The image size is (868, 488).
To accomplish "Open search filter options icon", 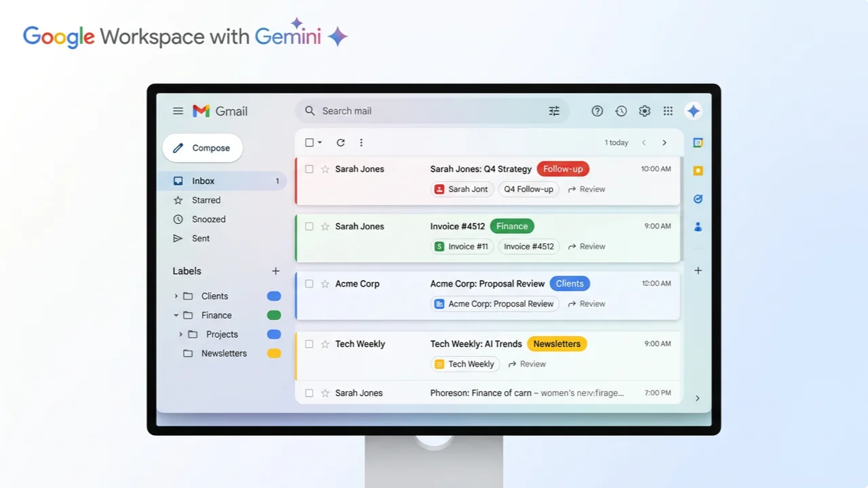I will point(554,111).
